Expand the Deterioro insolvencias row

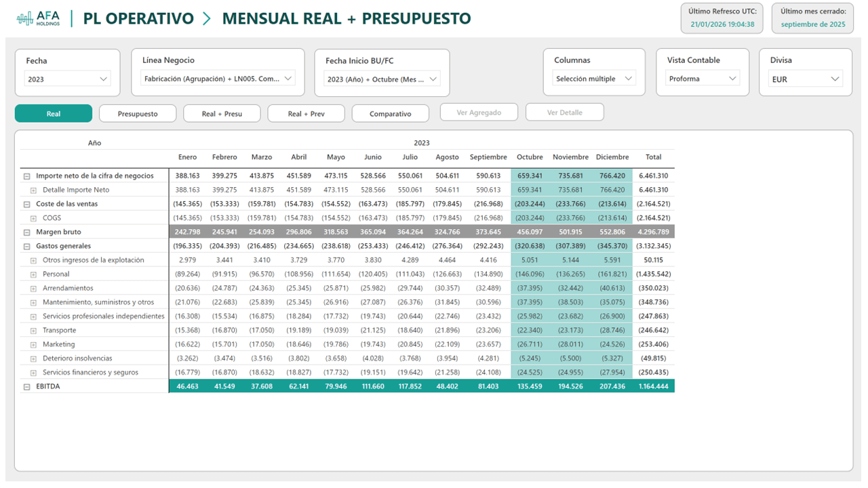33,359
